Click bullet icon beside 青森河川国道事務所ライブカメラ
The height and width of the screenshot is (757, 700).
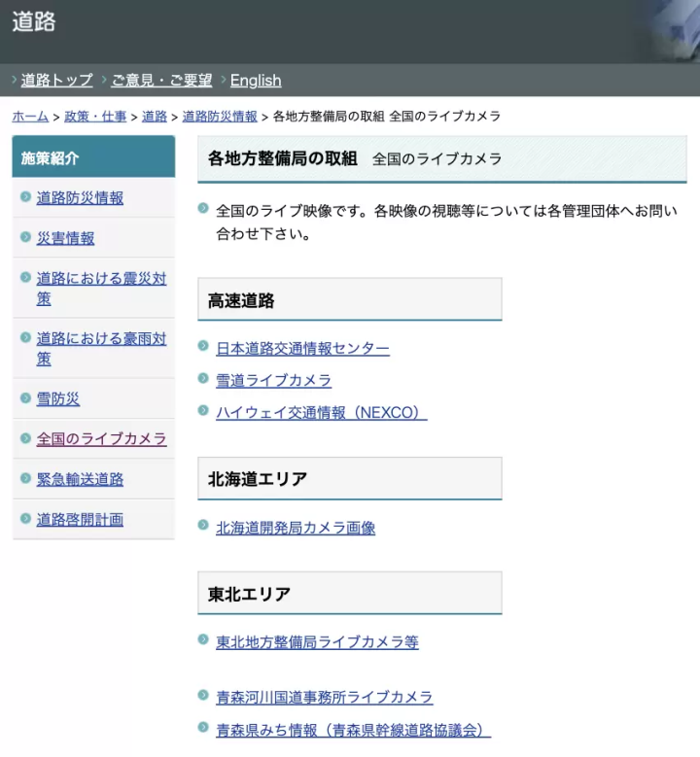(203, 695)
